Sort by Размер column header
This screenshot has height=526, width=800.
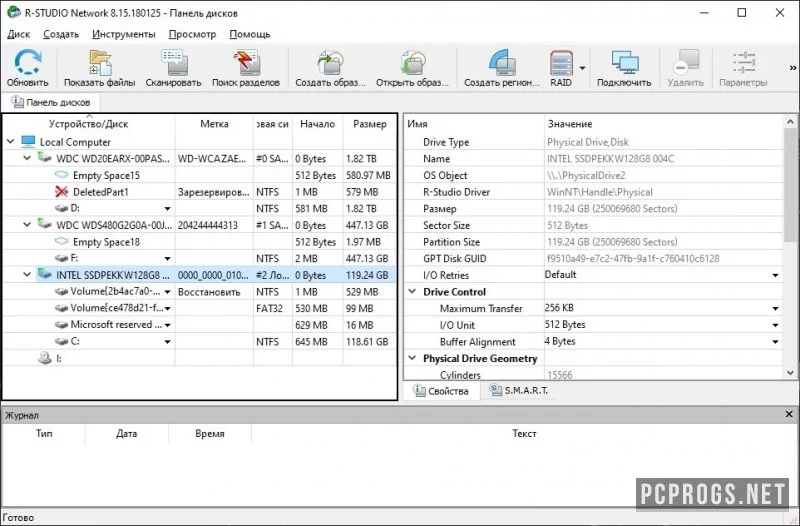click(369, 124)
